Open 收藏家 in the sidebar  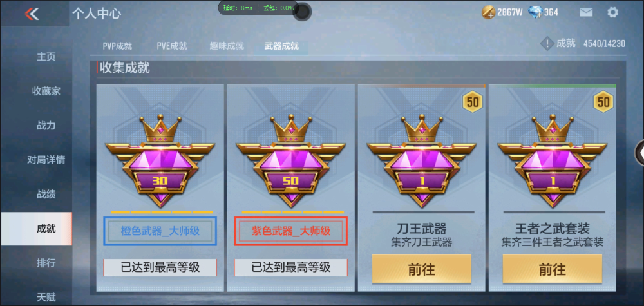[46, 91]
